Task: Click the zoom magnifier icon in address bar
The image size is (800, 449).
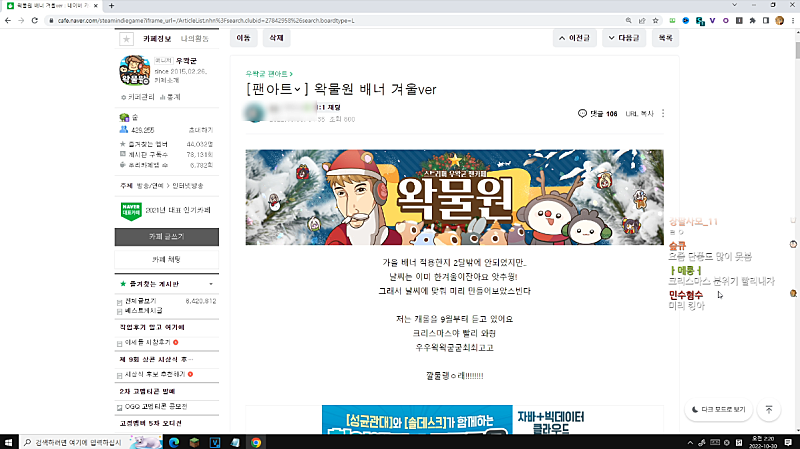Action: click(x=629, y=20)
